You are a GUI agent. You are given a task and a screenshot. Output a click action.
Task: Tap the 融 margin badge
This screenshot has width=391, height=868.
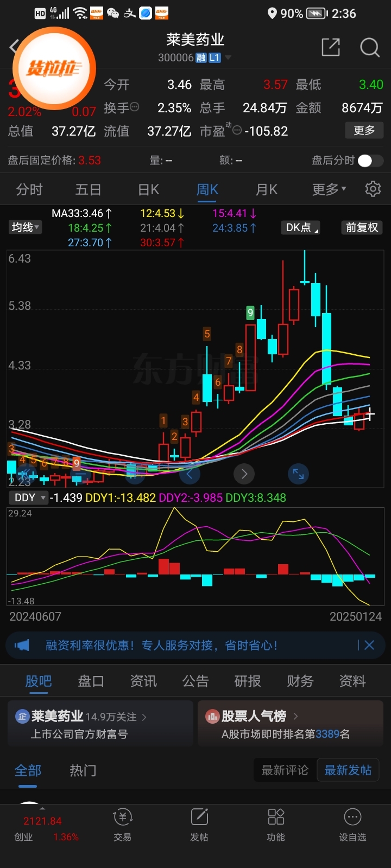[x=201, y=58]
